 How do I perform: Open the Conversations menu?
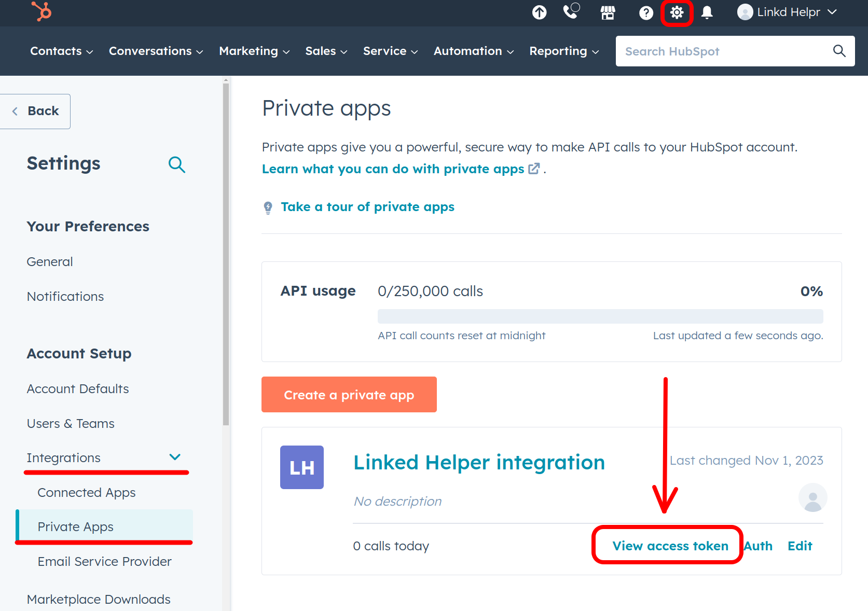coord(156,51)
